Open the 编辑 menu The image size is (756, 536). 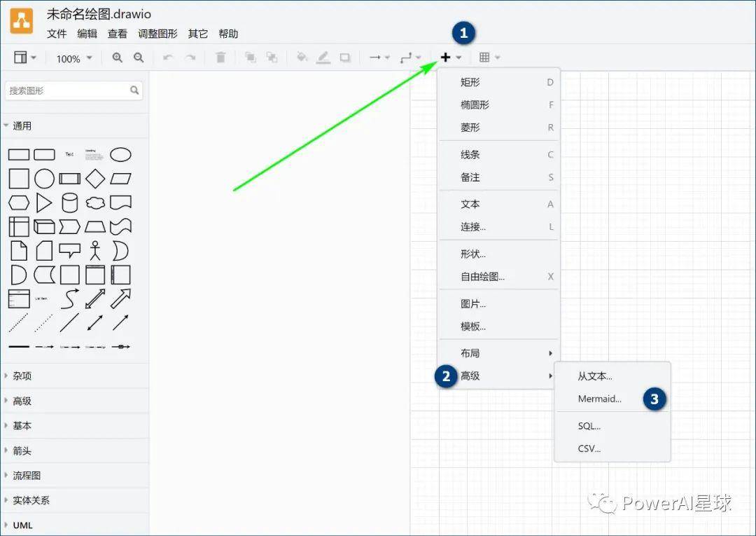[87, 34]
